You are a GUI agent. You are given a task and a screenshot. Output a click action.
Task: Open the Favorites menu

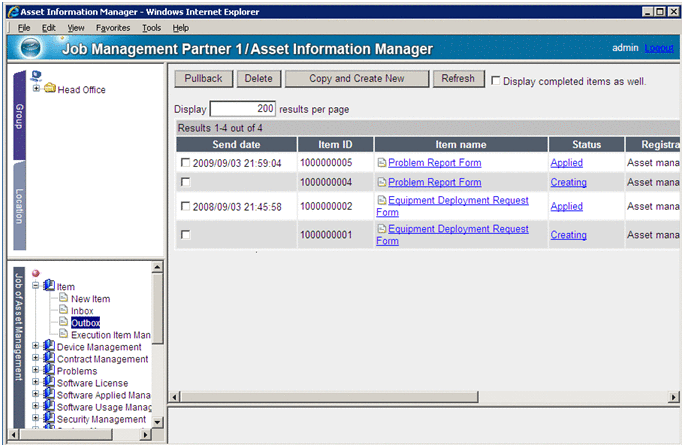coord(112,28)
